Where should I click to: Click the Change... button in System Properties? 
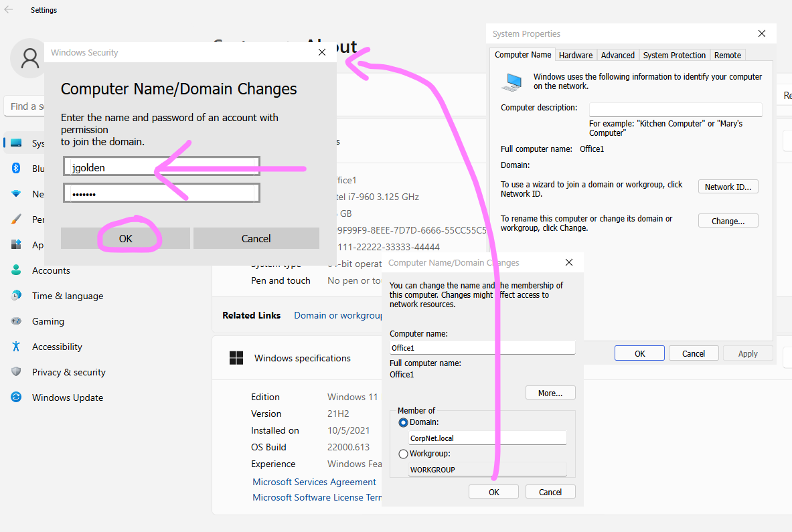click(x=728, y=221)
